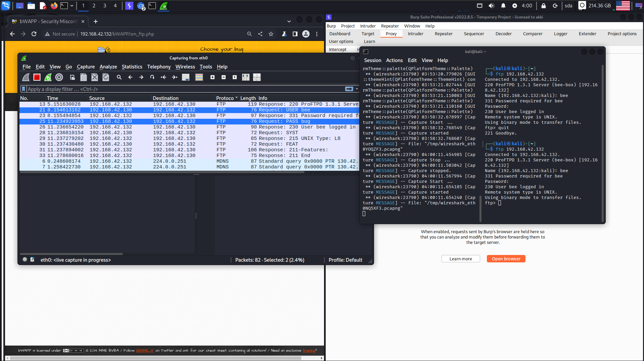
Task: Stop capturing packets with the red square
Action: [x=37, y=78]
